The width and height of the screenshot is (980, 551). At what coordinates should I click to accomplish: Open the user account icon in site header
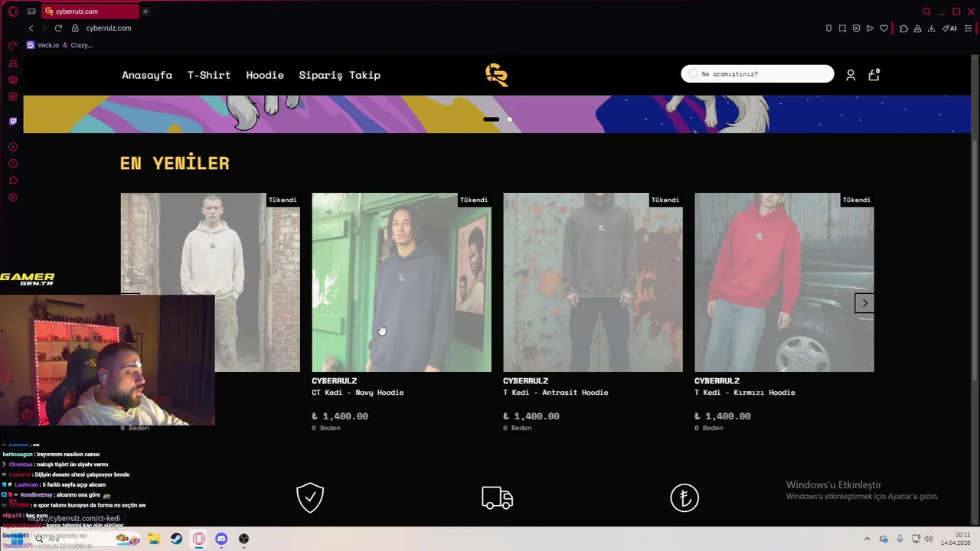[851, 75]
